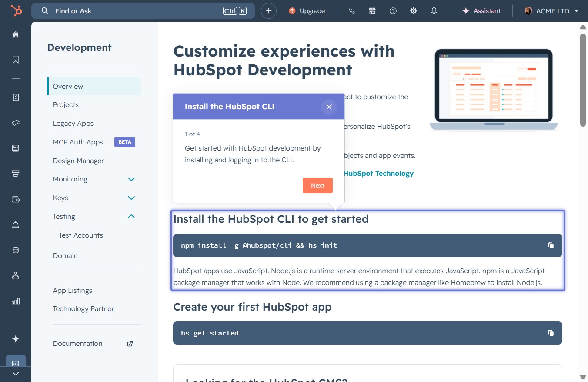
Task: Open the Marketplace icon in the top bar
Action: tap(372, 11)
